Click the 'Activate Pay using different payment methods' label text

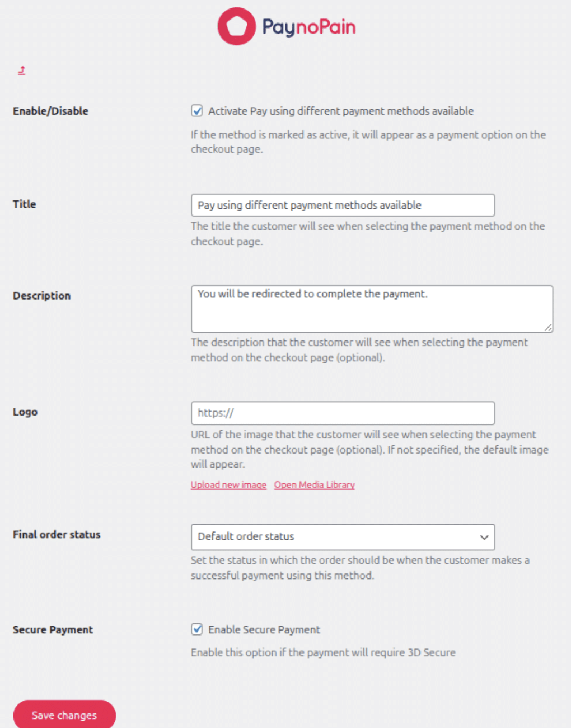[x=340, y=111]
